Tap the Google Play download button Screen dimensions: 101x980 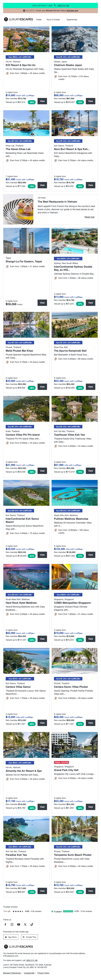pos(30,937)
